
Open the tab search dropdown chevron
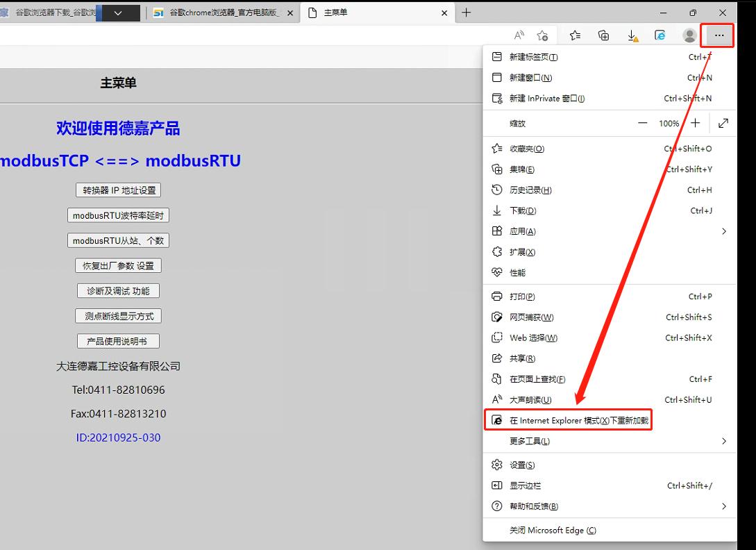coord(117,13)
